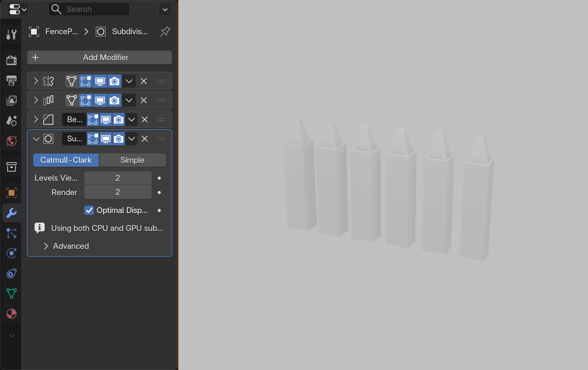Click the FenceP... object breadcrumb
The image size is (588, 370).
coord(53,31)
